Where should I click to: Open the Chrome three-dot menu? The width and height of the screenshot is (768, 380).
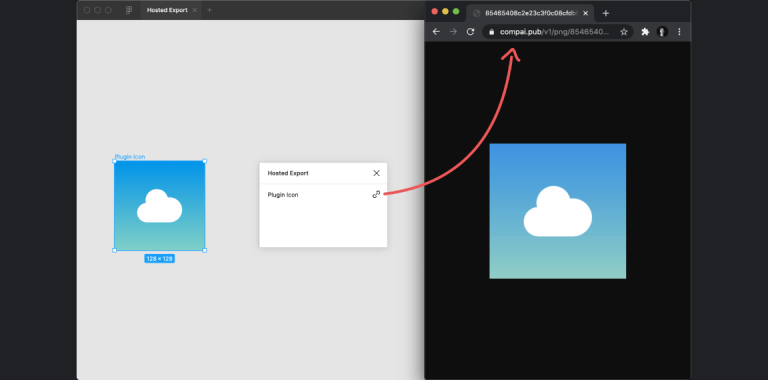[x=679, y=32]
